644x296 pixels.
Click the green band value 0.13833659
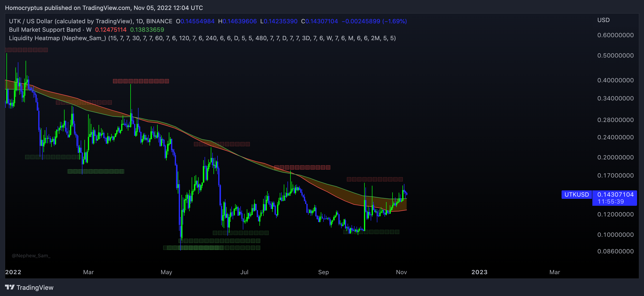[147, 30]
